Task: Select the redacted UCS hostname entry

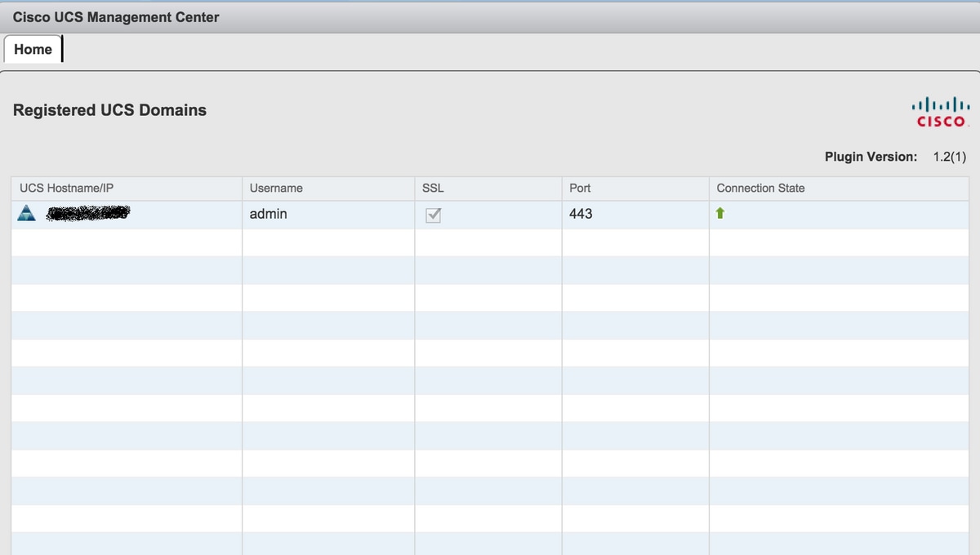Action: (88, 214)
